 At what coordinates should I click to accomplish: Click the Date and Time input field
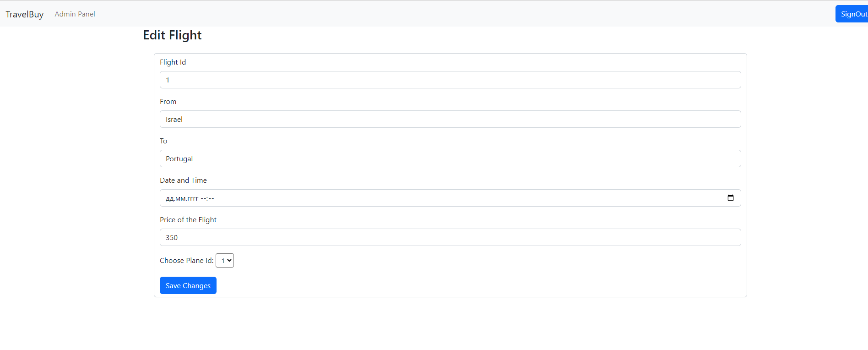pos(412,198)
